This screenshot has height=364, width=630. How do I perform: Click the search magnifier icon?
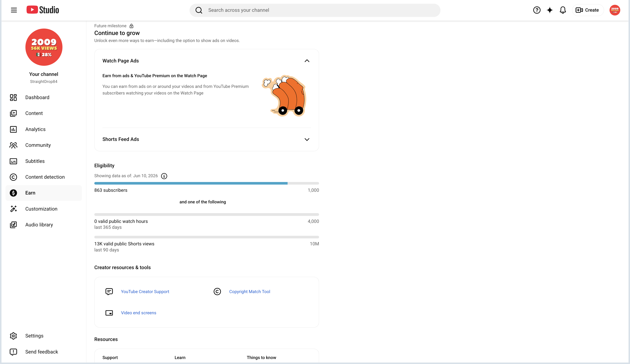point(199,10)
